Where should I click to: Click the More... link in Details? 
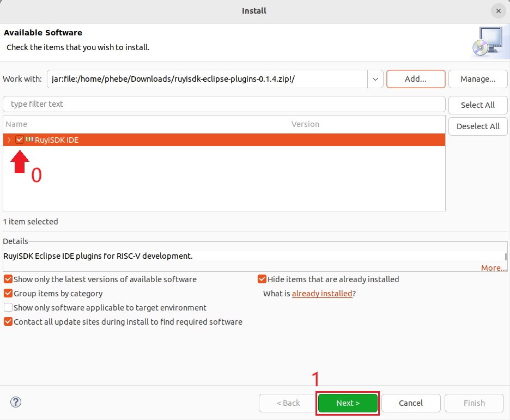pos(494,268)
